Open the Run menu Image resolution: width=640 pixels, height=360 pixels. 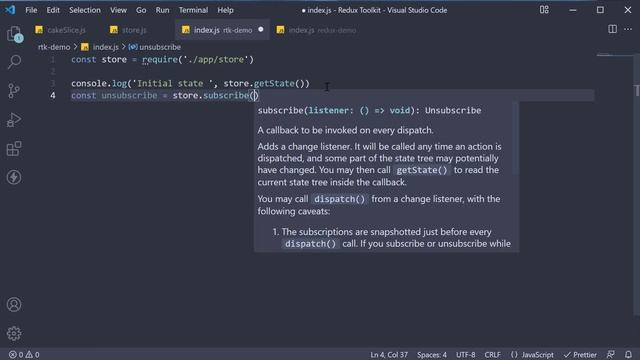pyautogui.click(x=162, y=10)
